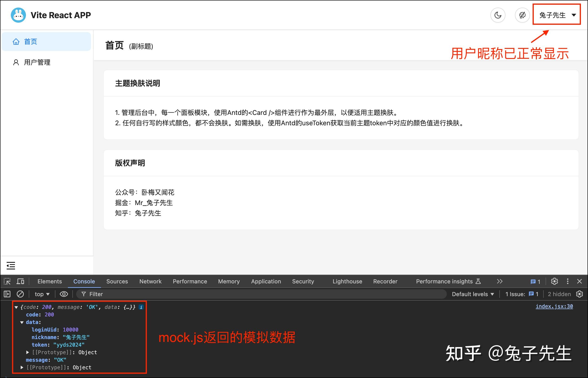Screen dimensions: 588x378
Task: Open the Default levels dropdown
Action: 472,294
